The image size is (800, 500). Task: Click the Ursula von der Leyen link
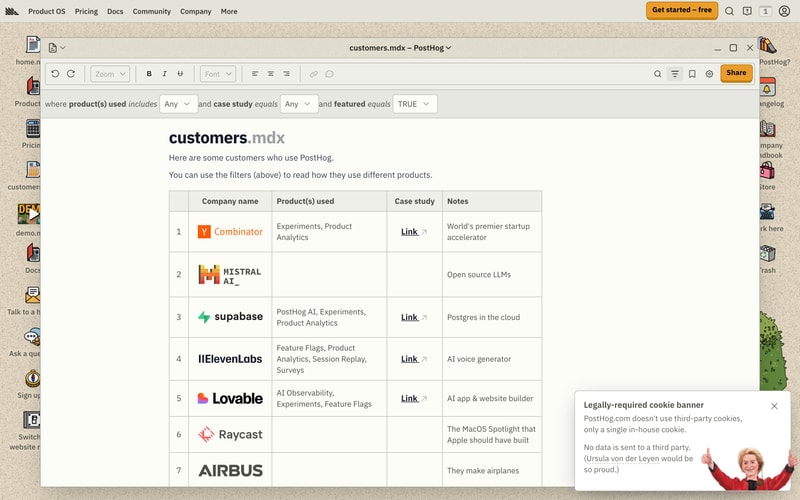622,458
